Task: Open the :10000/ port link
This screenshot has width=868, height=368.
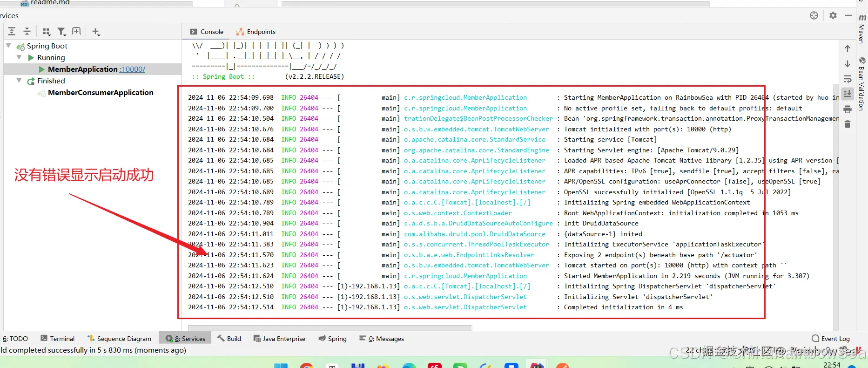Action: pyautogui.click(x=133, y=69)
